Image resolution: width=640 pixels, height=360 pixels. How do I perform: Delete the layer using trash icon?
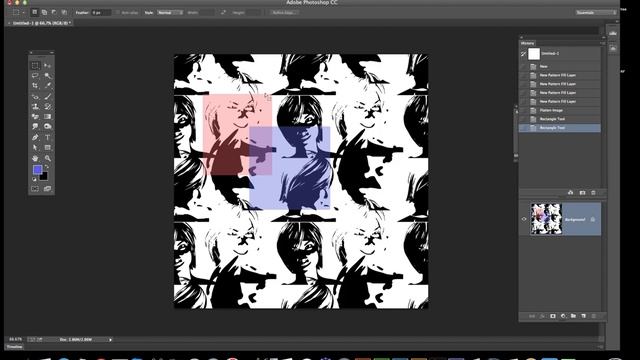pos(594,316)
